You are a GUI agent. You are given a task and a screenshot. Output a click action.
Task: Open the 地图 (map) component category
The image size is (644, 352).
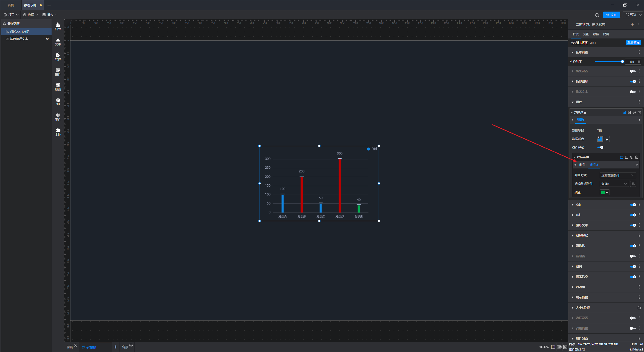(58, 86)
